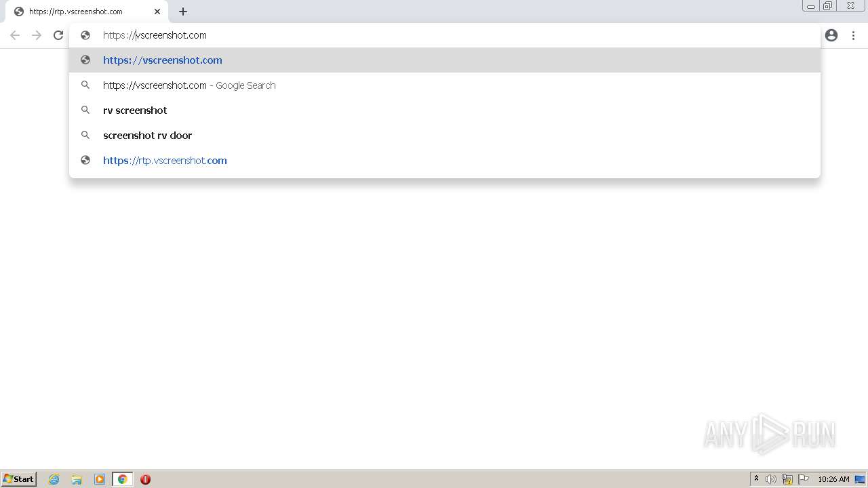The image size is (868, 488).
Task: Click globe icon beside first vscreenshot.com suggestion
Action: coord(85,60)
